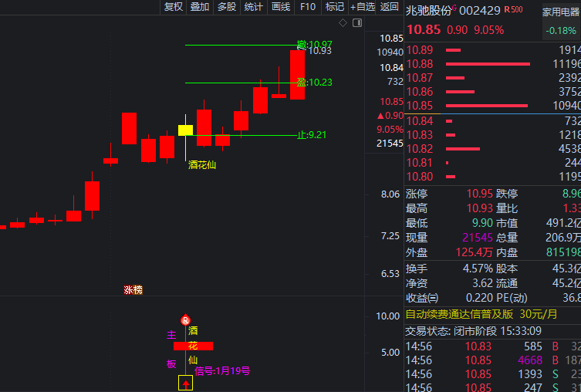Click the square icon beside +自选
The image size is (581, 392).
tap(357, 24)
